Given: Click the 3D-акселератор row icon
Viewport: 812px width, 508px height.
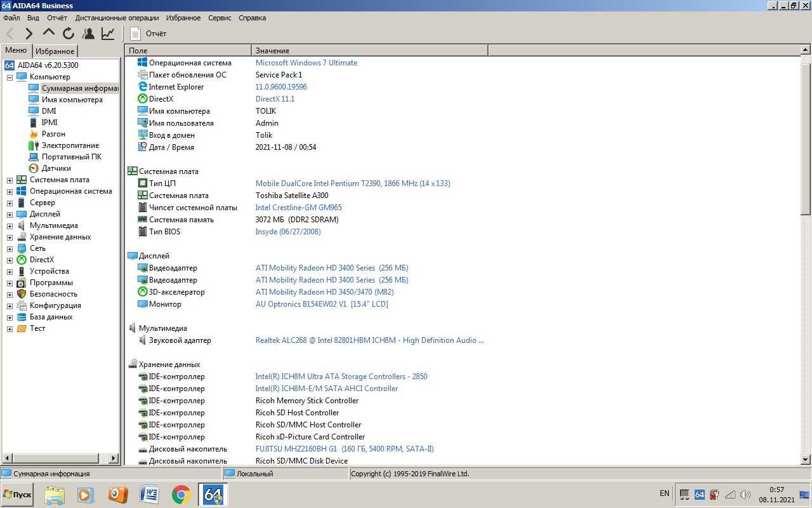Looking at the screenshot, I should pyautogui.click(x=143, y=292).
